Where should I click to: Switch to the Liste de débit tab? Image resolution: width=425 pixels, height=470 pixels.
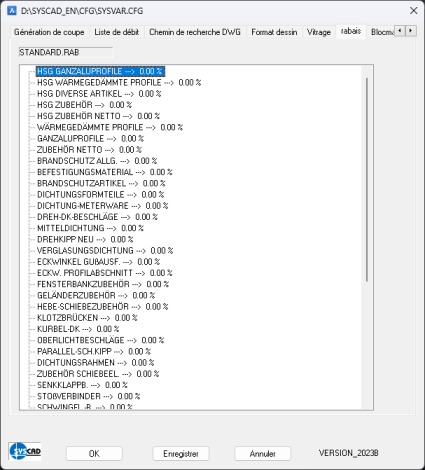117,32
